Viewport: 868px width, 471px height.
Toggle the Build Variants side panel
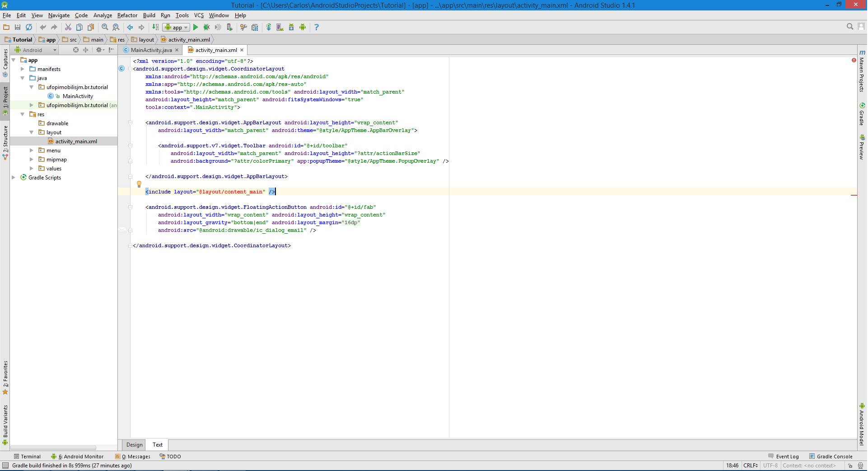click(x=5, y=425)
